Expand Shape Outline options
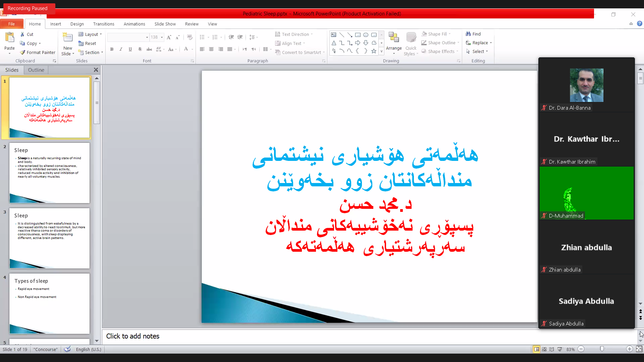 [x=458, y=43]
